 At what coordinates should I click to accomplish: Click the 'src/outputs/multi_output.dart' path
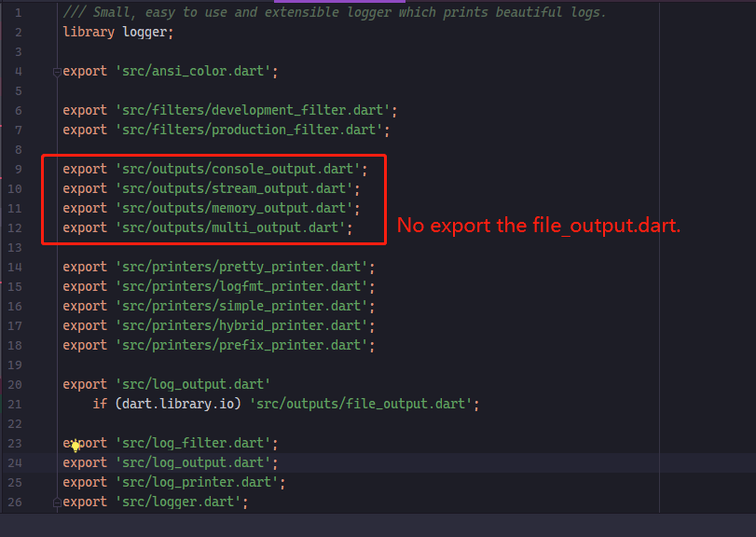tap(230, 228)
